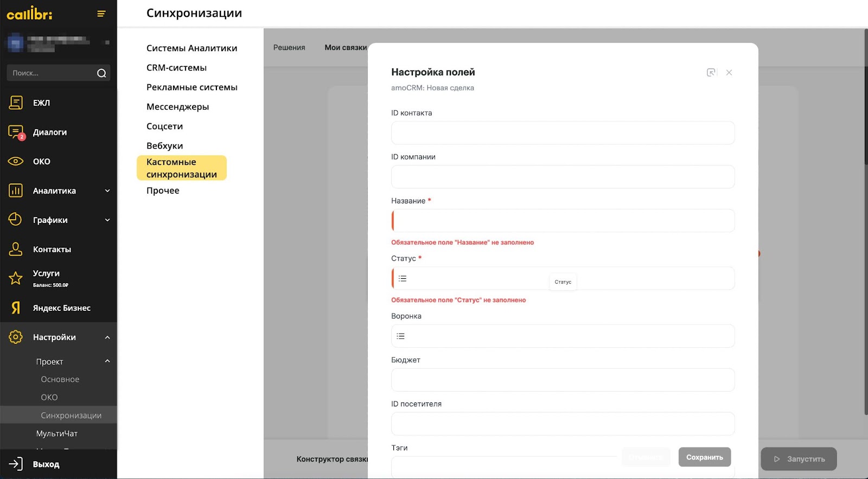Select CRM-системы category

point(176,68)
